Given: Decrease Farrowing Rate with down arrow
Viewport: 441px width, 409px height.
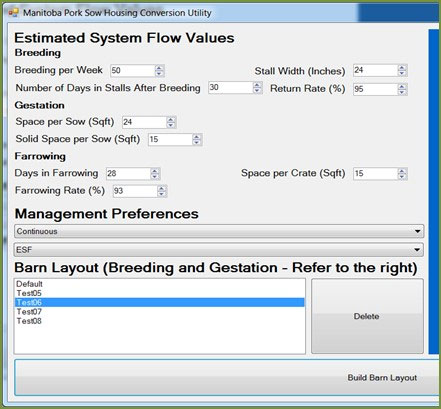Looking at the screenshot, I should (162, 194).
